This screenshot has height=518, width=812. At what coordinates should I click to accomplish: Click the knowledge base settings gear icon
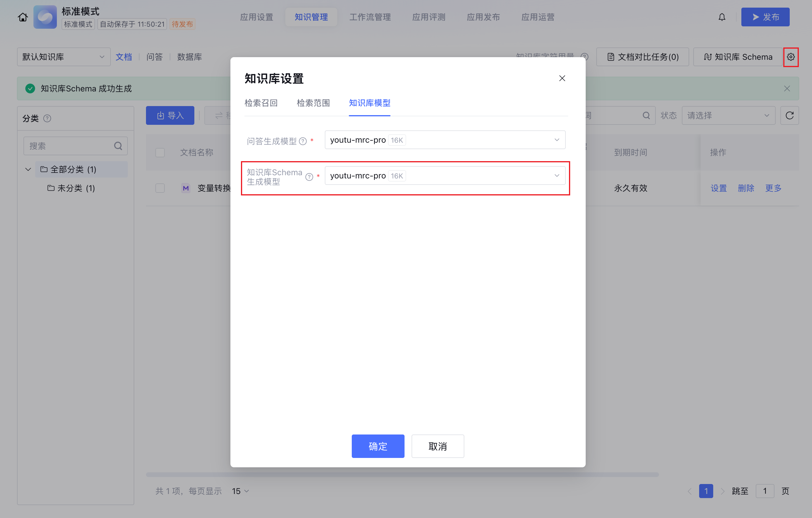[x=790, y=57]
